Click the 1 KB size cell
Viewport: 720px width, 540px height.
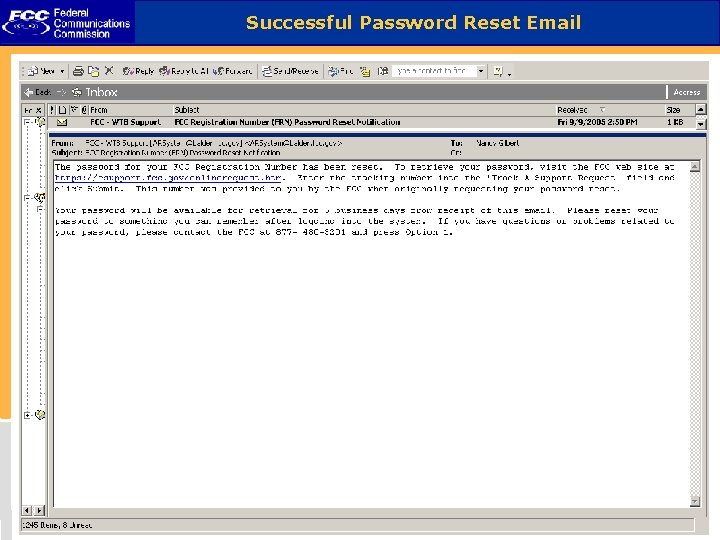pyautogui.click(x=675, y=122)
